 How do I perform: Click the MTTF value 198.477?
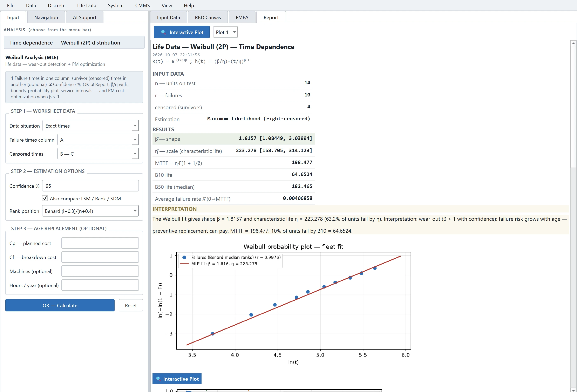[302, 162]
